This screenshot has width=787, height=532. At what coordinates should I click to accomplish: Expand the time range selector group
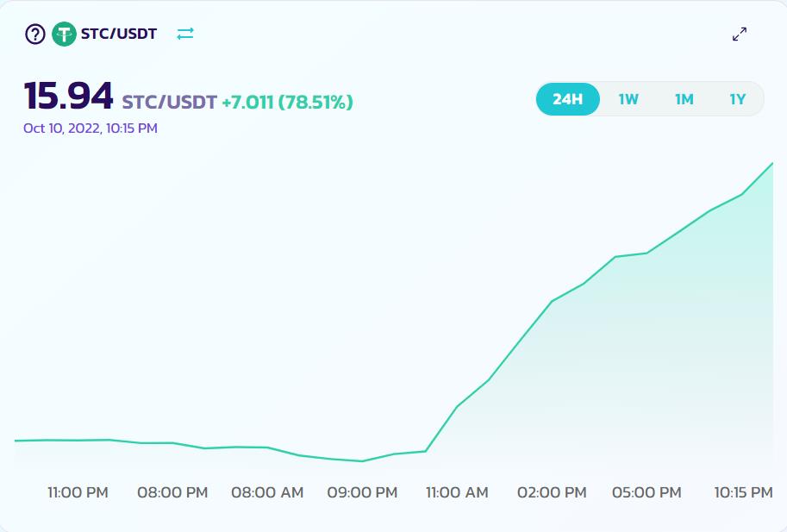[649, 99]
